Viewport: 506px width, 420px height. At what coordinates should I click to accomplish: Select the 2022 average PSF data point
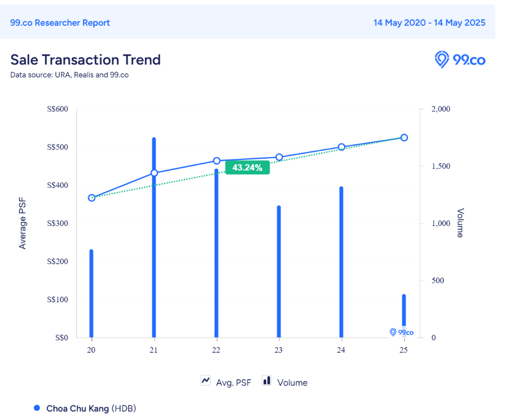tap(216, 161)
